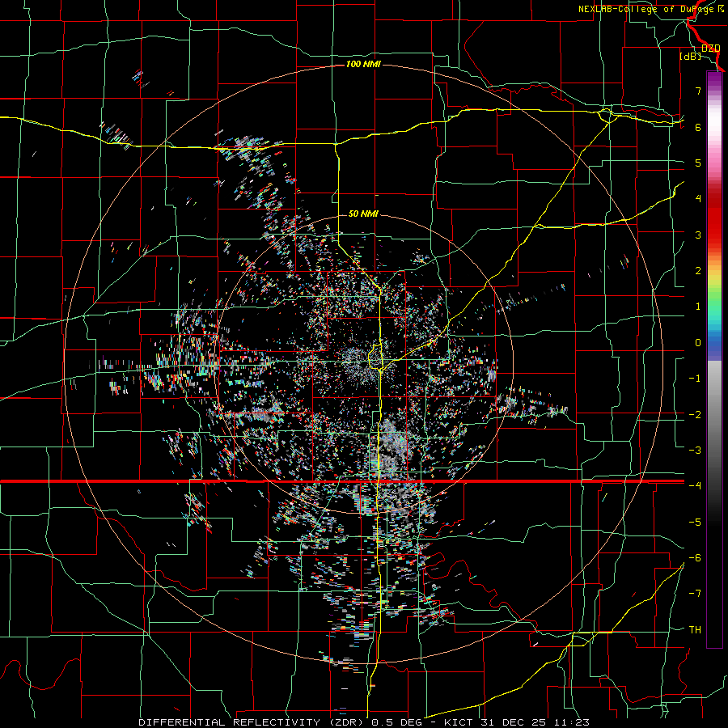Click the "TH" threshold label on the scale
The image size is (728, 728).
[695, 629]
